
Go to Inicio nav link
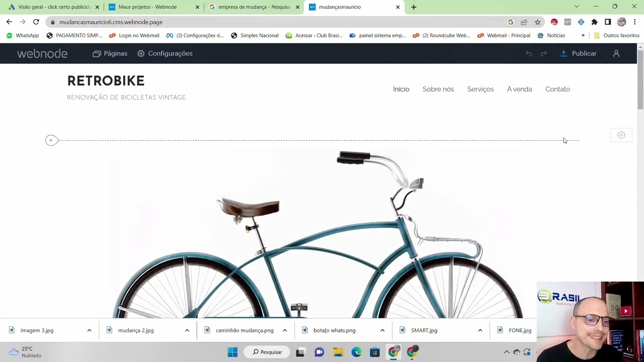point(401,89)
